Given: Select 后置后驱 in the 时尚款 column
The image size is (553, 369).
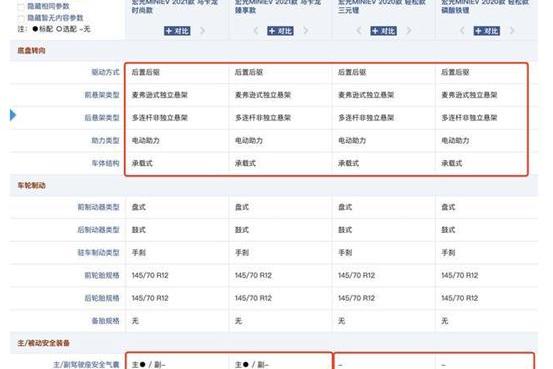Looking at the screenshot, I should pos(146,72).
